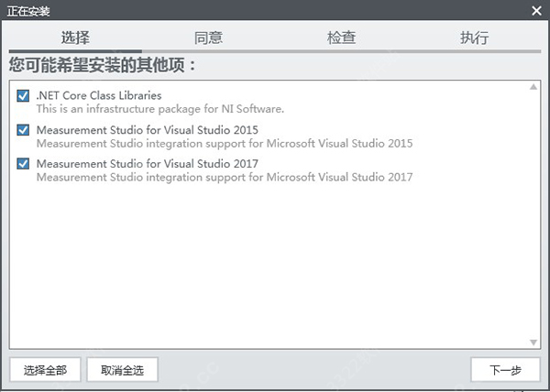Open the 同意 step tab
Viewport: 550px width, 392px height.
[x=208, y=38]
